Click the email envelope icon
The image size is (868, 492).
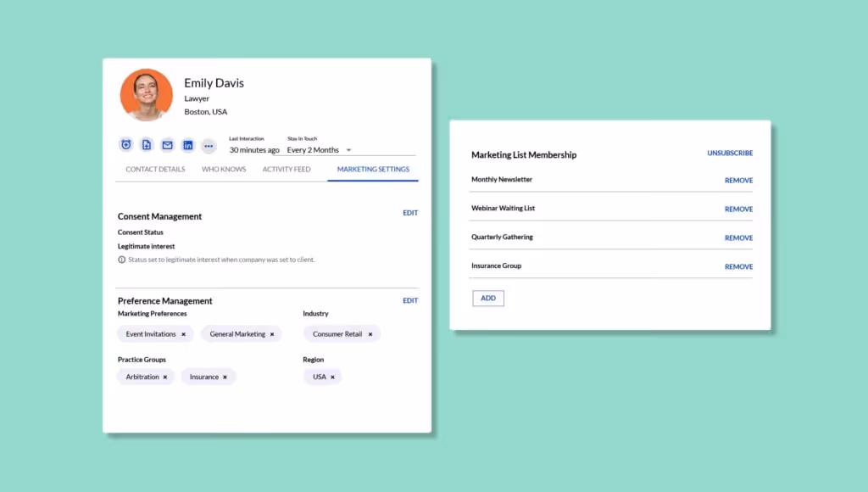[167, 145]
